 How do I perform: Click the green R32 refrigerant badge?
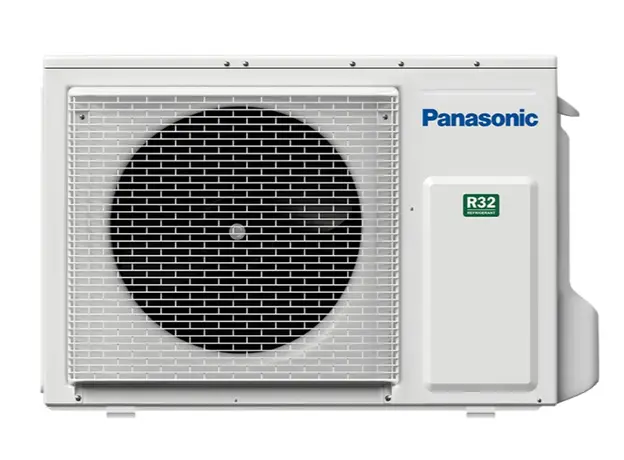tap(481, 205)
